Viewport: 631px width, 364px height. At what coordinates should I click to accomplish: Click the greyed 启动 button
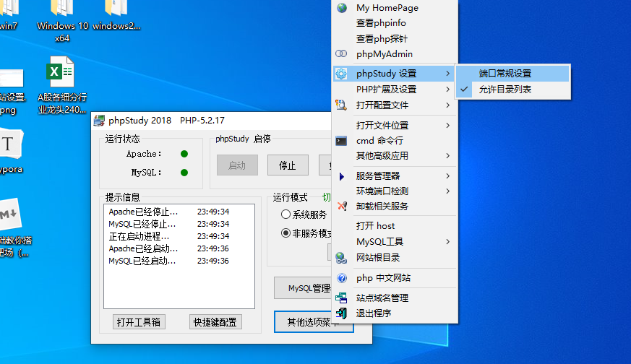pos(237,165)
